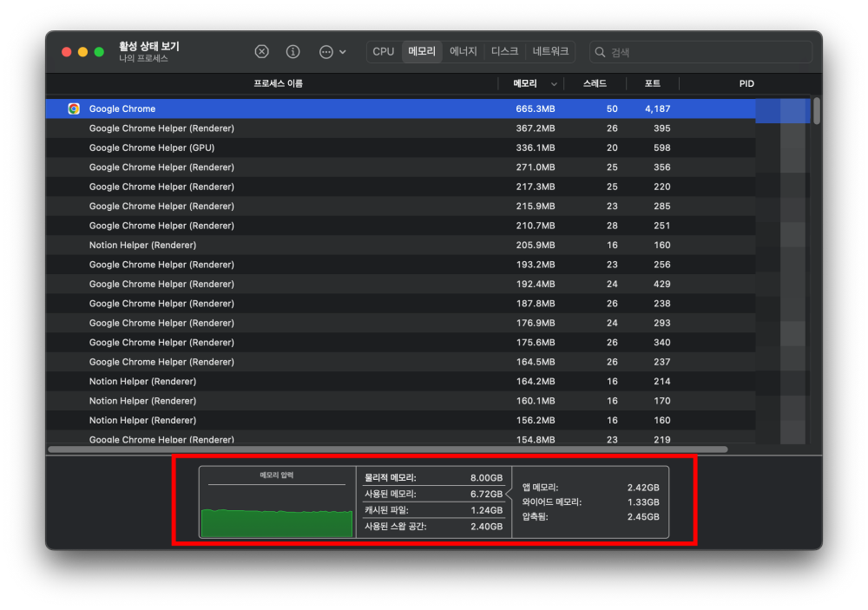868x610 pixels.
Task: Click the search magnifier icon
Action: point(600,52)
